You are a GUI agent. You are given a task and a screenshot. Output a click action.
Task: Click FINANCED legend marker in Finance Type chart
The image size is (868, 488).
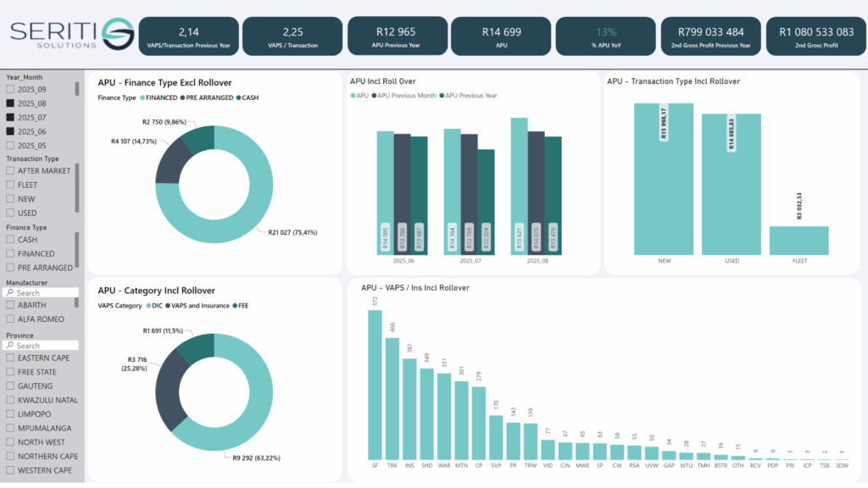click(x=142, y=98)
